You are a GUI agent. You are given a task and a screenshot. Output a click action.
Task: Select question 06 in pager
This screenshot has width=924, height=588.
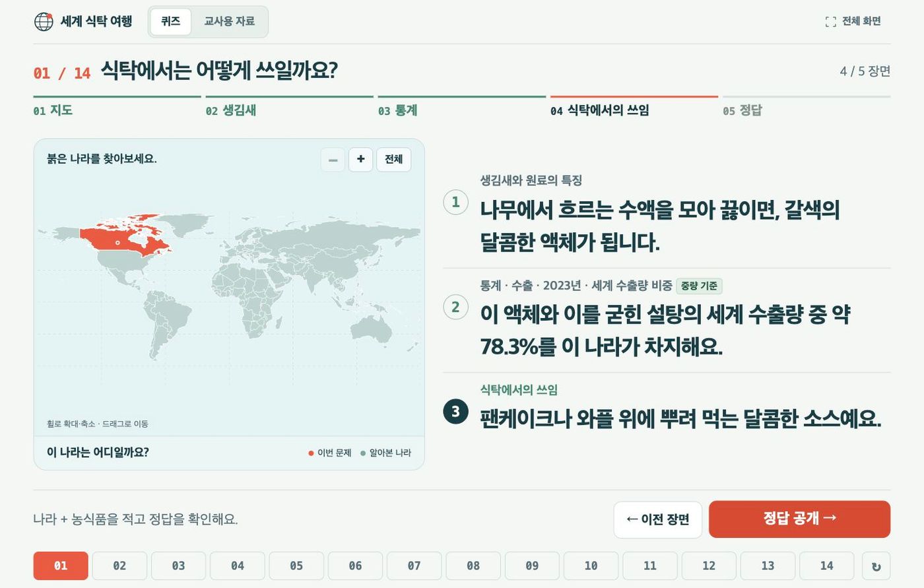coord(355,566)
